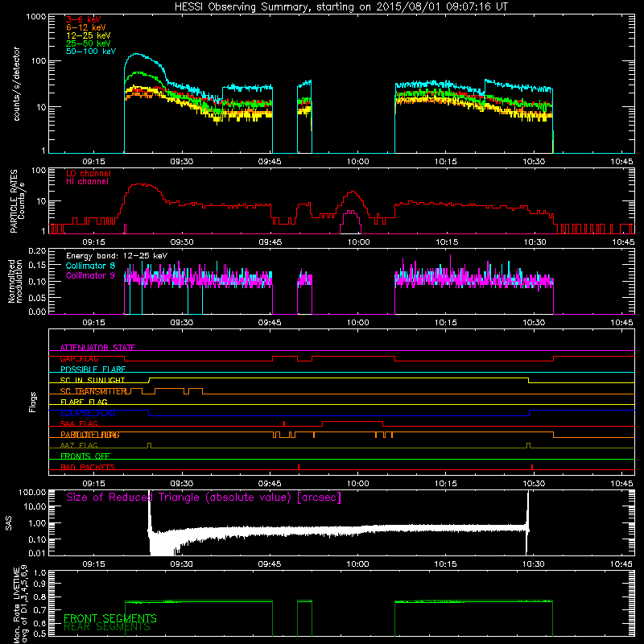This screenshot has width=644, height=644.
Task: Click the GAP_FLAG label
Action: tap(79, 358)
